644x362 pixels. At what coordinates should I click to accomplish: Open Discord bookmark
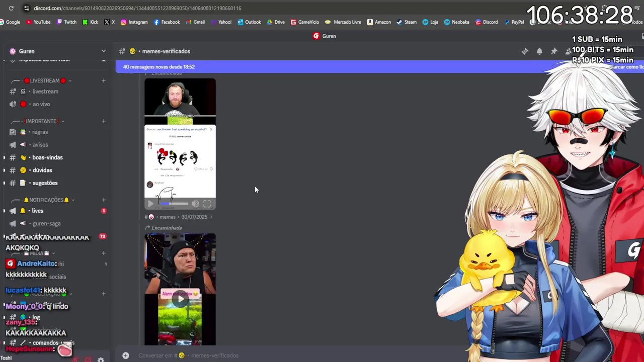point(486,22)
